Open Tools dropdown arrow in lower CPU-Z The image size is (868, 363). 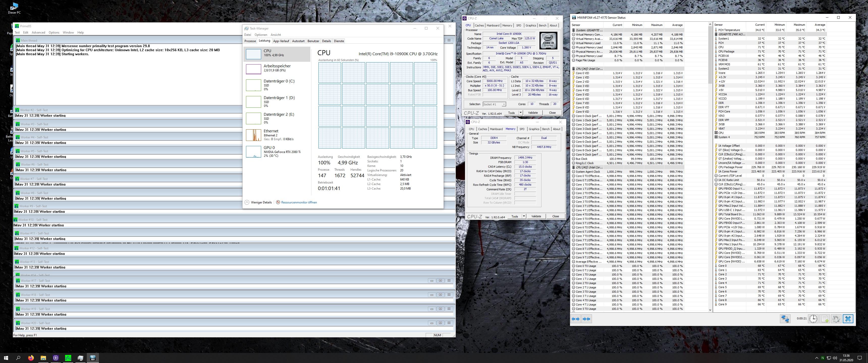click(524, 217)
